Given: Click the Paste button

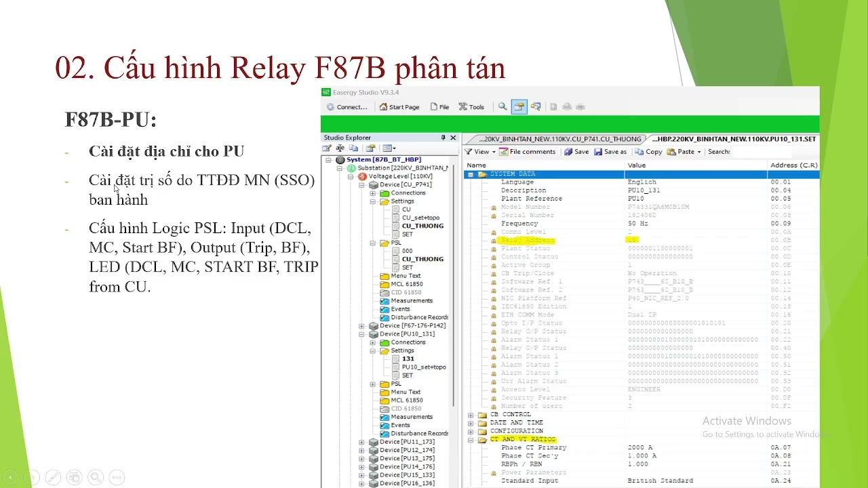Looking at the screenshot, I should coord(681,152).
